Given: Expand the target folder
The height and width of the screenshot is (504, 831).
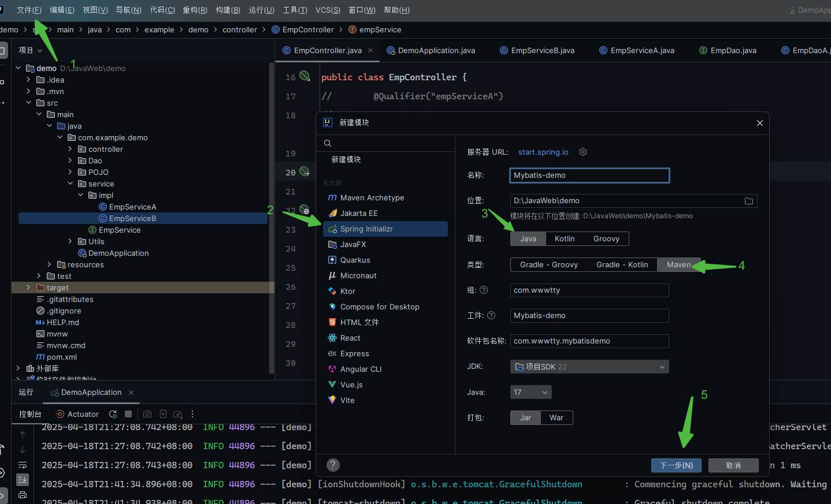Looking at the screenshot, I should click(28, 288).
